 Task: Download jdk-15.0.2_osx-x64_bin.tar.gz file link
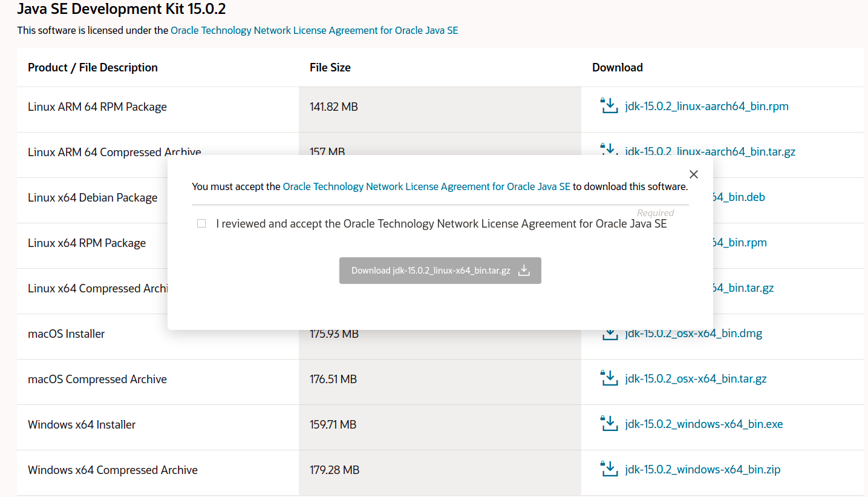click(x=696, y=379)
